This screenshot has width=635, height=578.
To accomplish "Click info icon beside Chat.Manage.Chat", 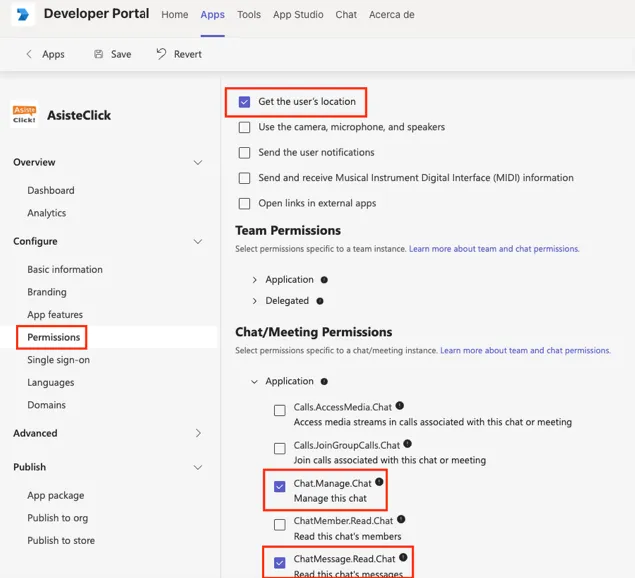I will click(x=379, y=482).
